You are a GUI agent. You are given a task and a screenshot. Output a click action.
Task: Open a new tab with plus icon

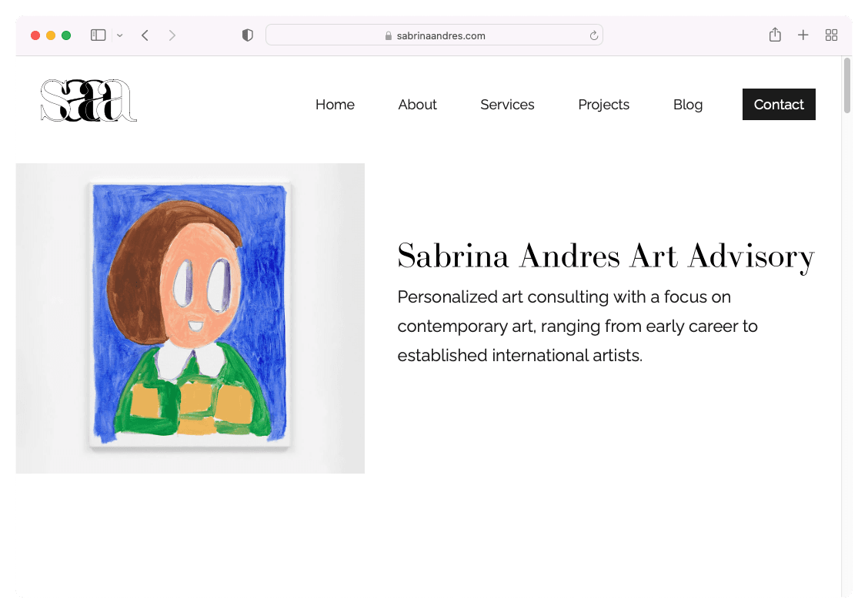click(x=803, y=35)
